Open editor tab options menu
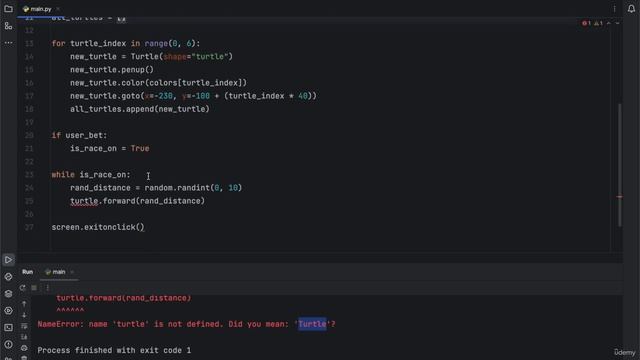The width and height of the screenshot is (640, 360). point(614,9)
